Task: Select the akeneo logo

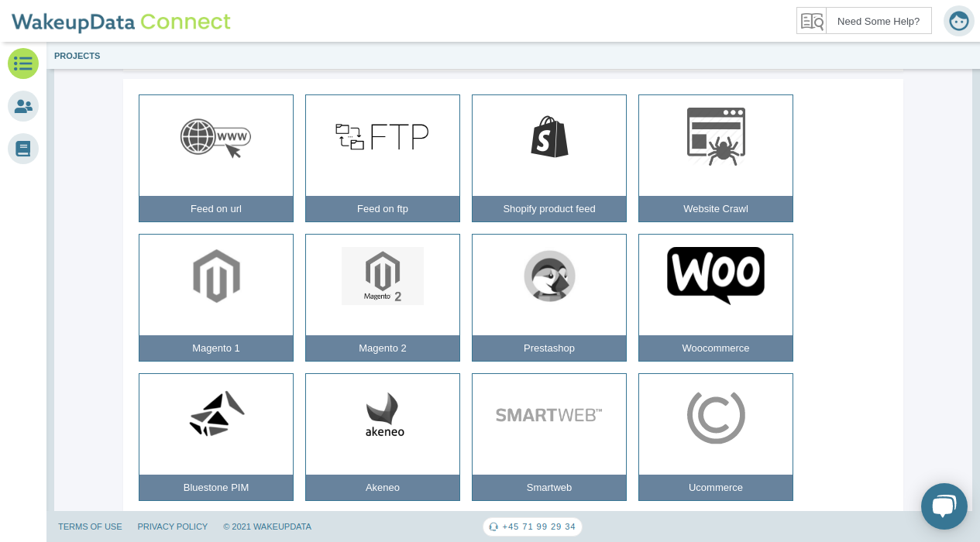Action: pyautogui.click(x=384, y=415)
